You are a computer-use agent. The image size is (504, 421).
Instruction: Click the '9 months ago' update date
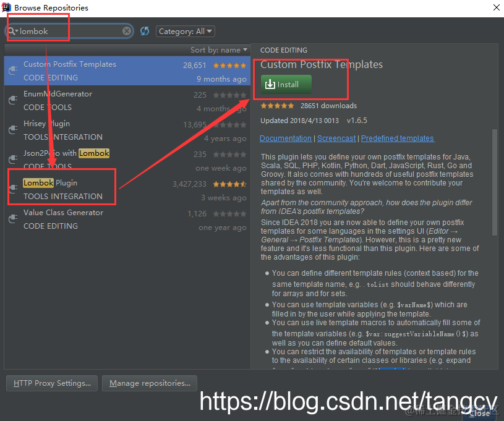[x=221, y=79]
